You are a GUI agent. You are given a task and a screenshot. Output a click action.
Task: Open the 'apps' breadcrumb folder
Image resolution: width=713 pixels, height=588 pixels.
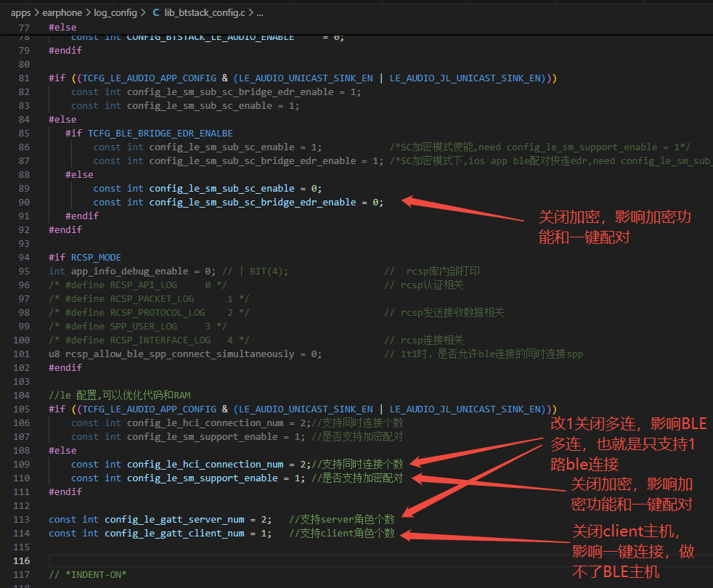click(x=21, y=13)
